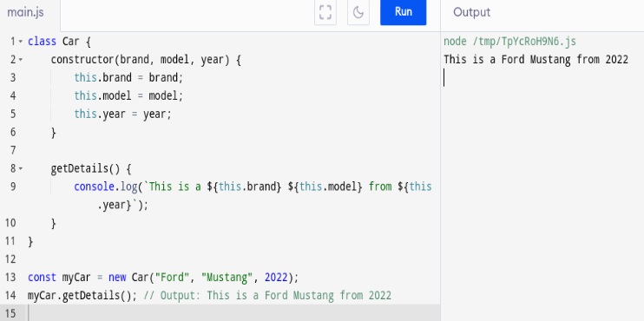Collapse the getDetails fold arrow on line 8
This screenshot has width=644, height=321.
pos(21,168)
